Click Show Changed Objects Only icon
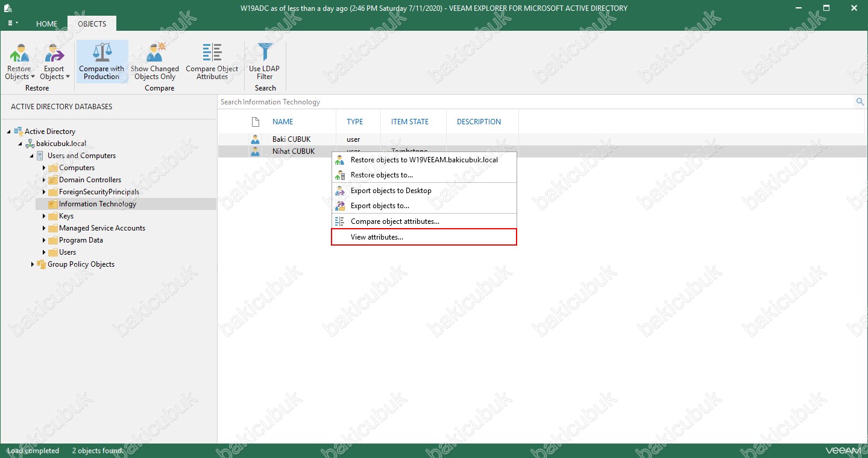This screenshot has width=868, height=458. (155, 52)
